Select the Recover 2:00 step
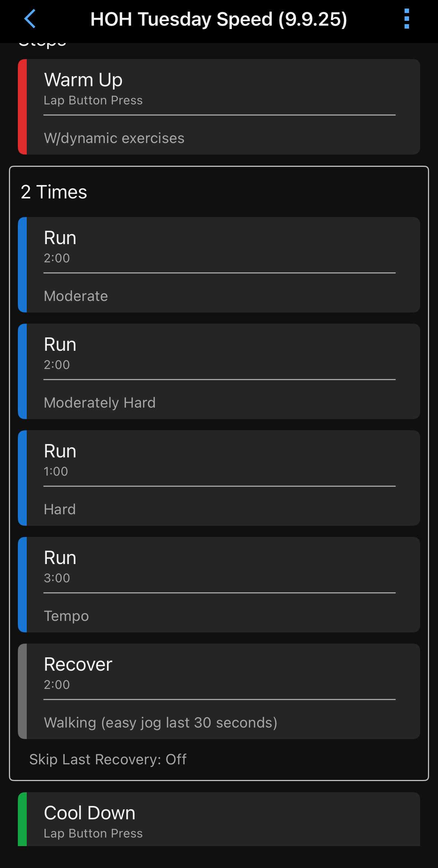This screenshot has width=438, height=868. click(219, 674)
